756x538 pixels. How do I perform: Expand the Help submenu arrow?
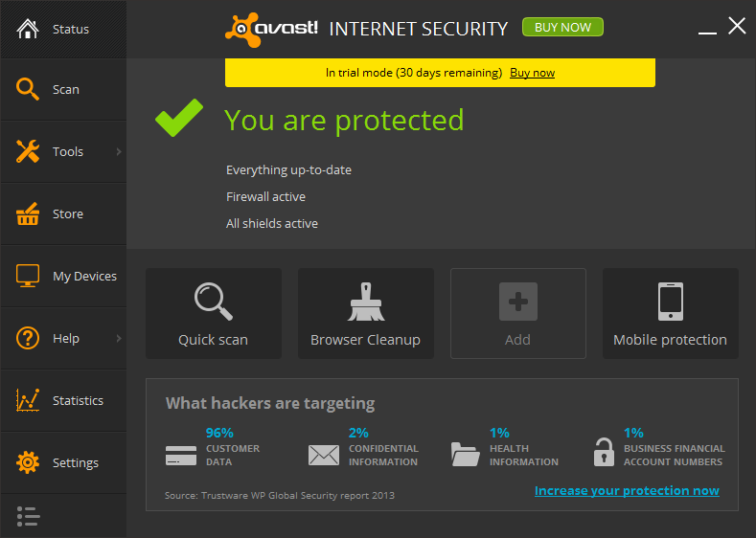tap(119, 338)
